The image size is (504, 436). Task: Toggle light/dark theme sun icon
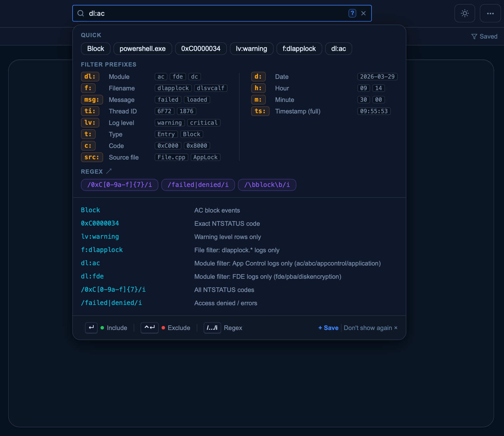click(x=465, y=13)
